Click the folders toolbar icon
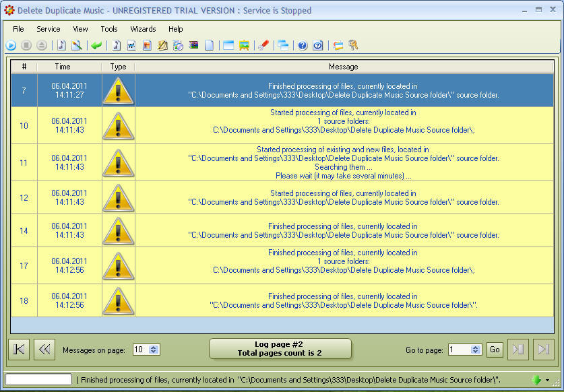Viewport: 564px width, 392px height. click(x=338, y=45)
